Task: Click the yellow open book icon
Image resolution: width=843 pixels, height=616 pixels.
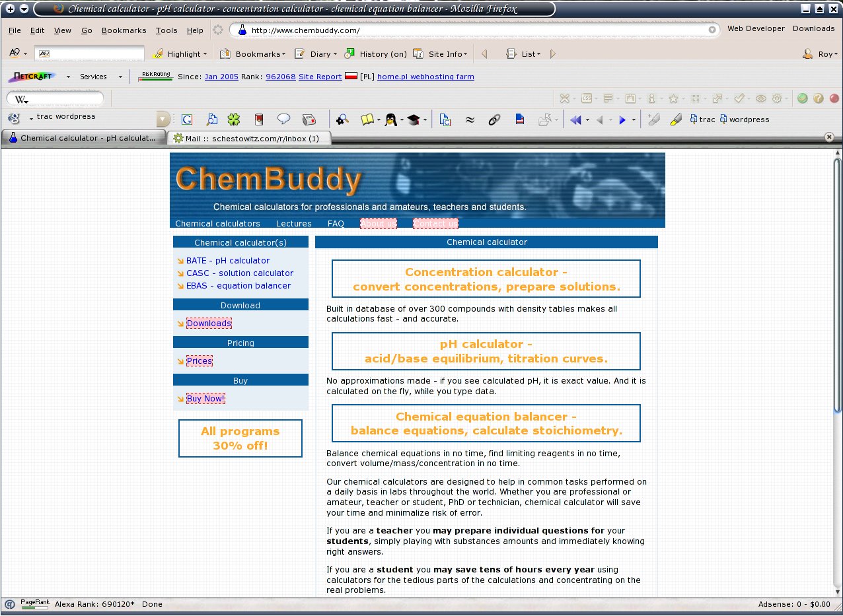Action: coord(367,120)
